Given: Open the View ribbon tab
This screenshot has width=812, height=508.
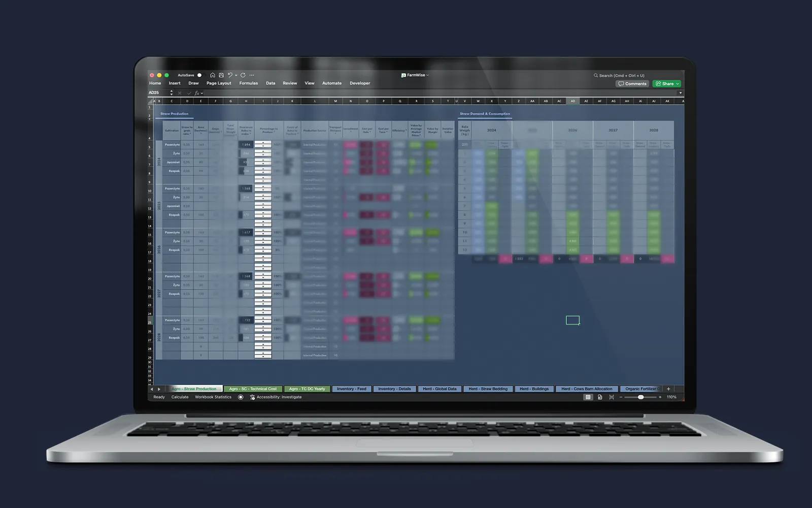Looking at the screenshot, I should 310,83.
